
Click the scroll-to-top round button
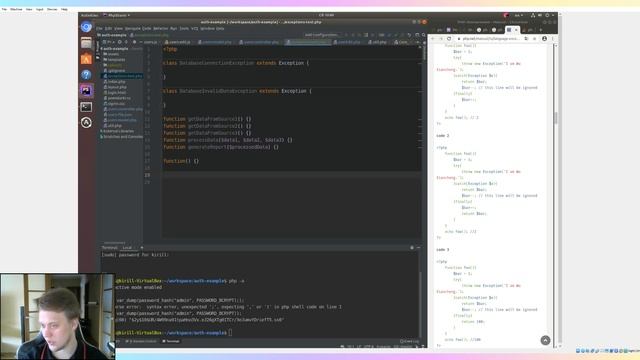[545, 340]
